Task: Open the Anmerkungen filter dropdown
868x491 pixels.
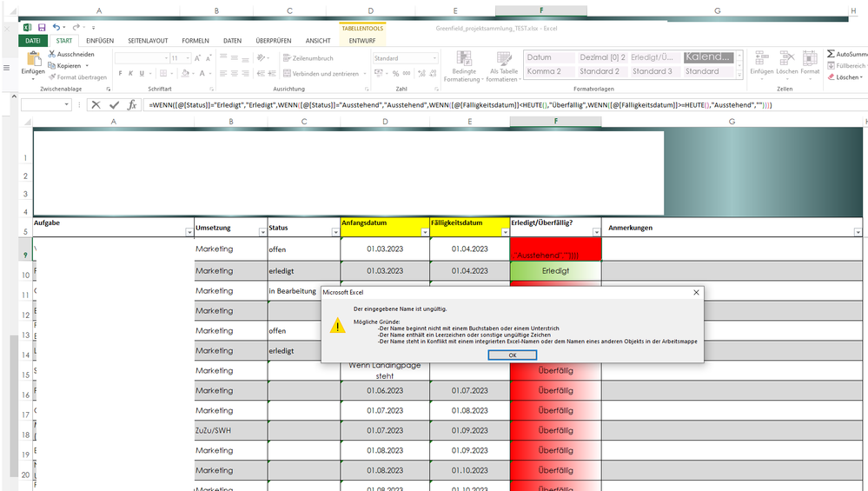Action: coord(858,233)
